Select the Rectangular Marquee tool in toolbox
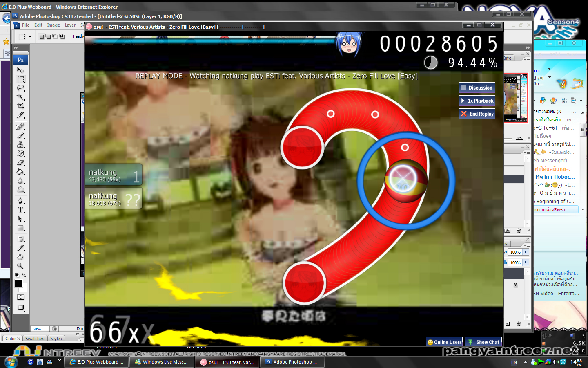Screen dimensions: 588x368 20,79
